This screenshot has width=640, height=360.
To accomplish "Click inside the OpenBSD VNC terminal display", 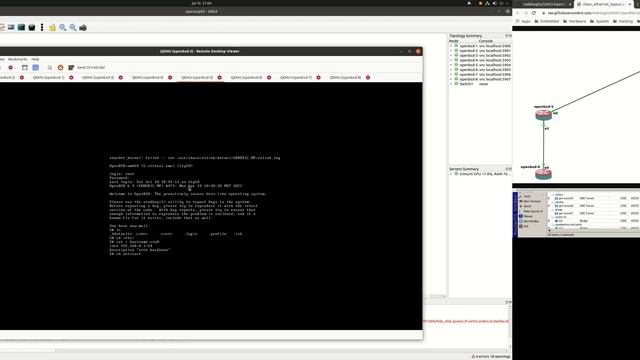I will [x=211, y=206].
